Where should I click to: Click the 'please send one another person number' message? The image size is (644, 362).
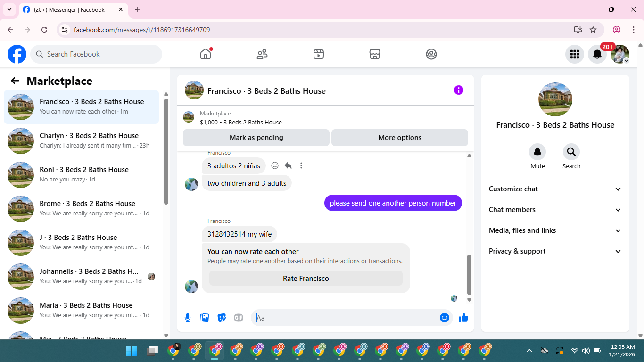[393, 203]
